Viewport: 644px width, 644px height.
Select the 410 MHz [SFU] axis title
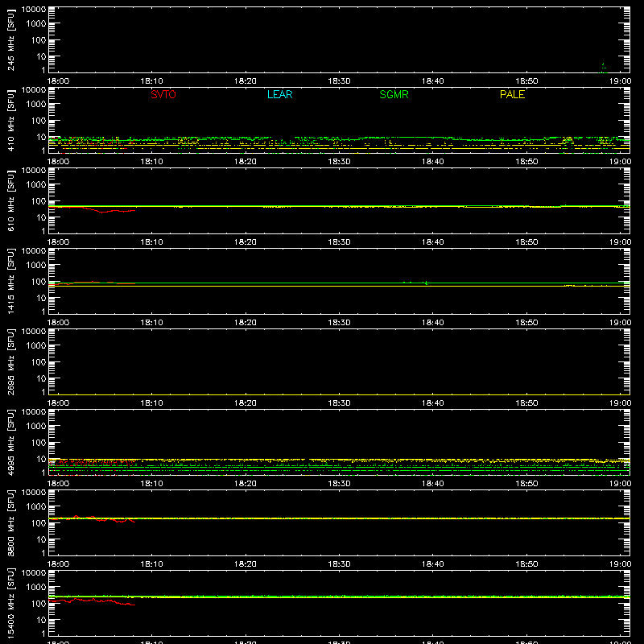click(x=10, y=120)
